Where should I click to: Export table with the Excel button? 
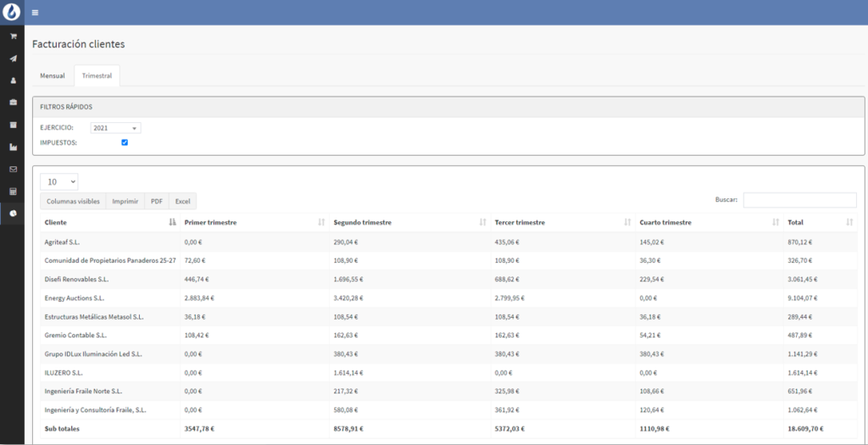click(182, 202)
